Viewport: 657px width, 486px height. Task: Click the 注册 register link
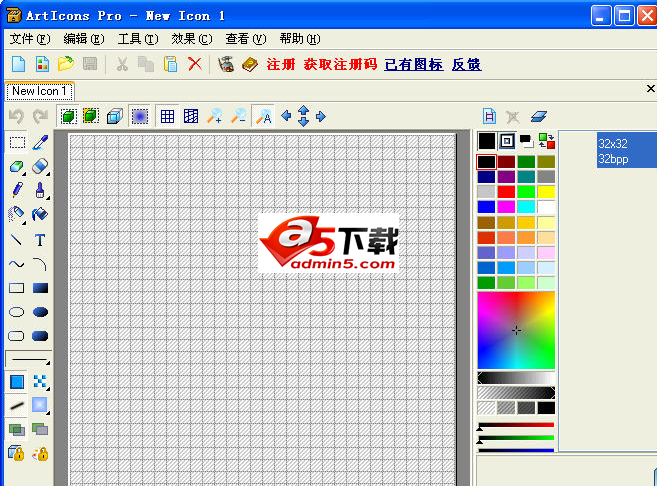(281, 64)
